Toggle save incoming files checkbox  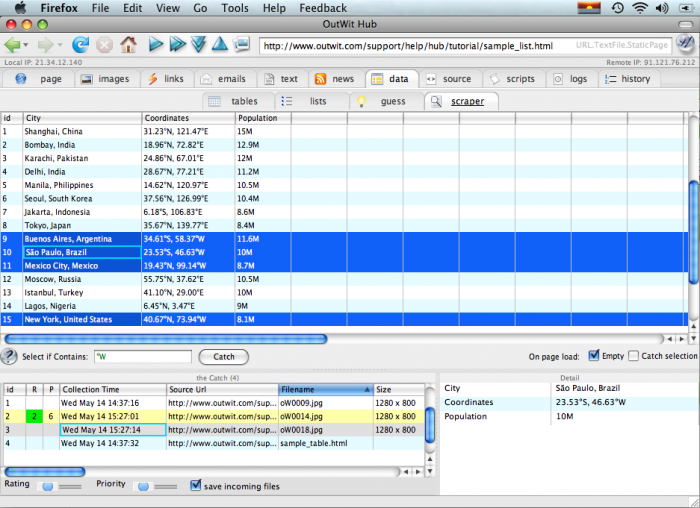(196, 485)
